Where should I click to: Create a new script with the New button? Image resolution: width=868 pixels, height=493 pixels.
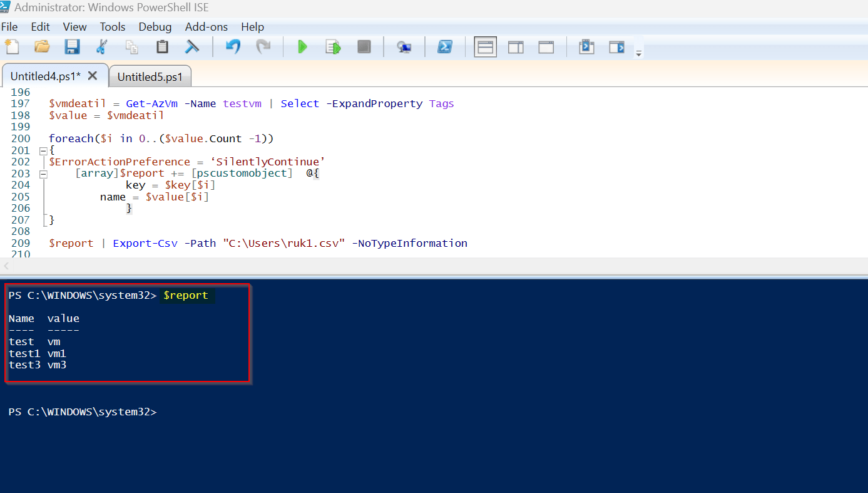tap(12, 46)
